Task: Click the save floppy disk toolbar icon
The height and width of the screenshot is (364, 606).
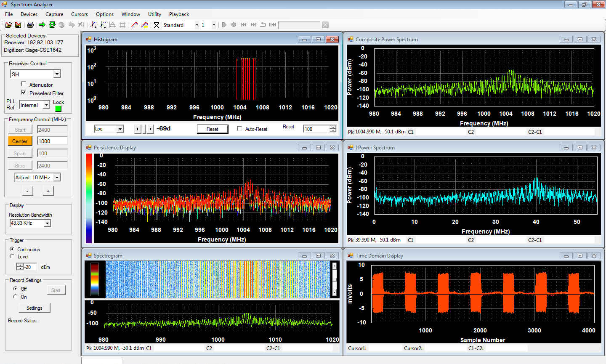Action: tap(18, 25)
